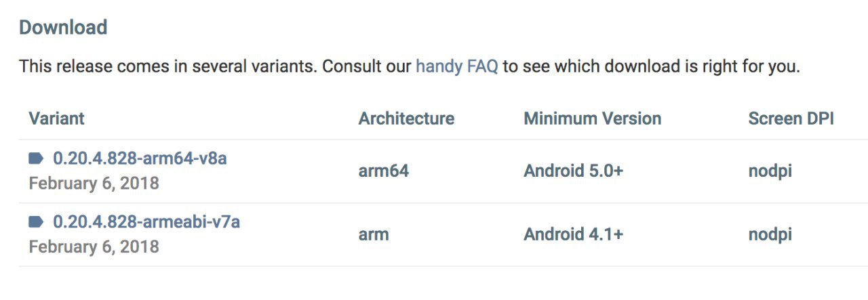Click the arm architecture cell in v7a row

point(374,234)
